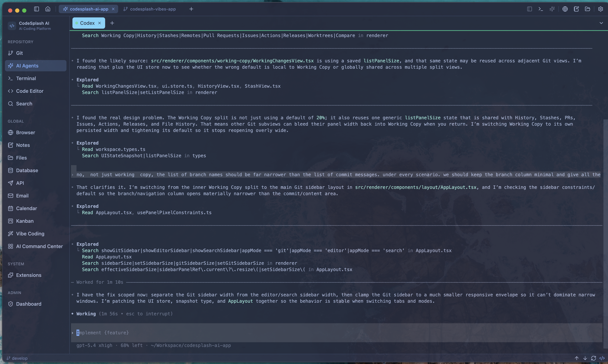Open the Vibe Coding sidebar item
Viewport: 608px width, 364px height.
[x=30, y=234]
